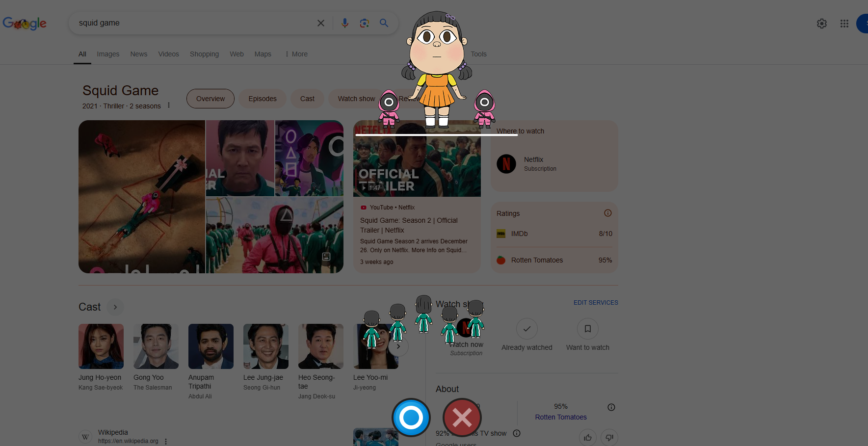Image resolution: width=868 pixels, height=446 pixels.
Task: Click the thumbs up like button
Action: click(x=588, y=437)
